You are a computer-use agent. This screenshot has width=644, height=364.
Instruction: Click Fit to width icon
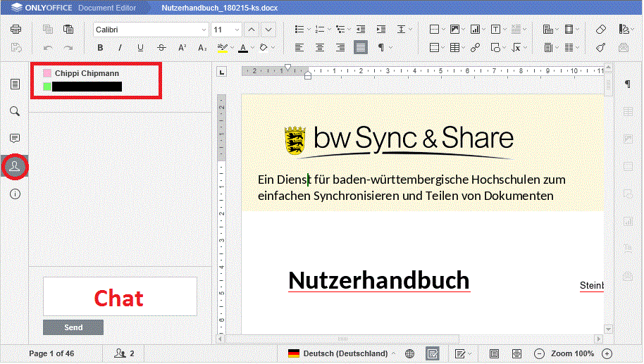tap(516, 353)
